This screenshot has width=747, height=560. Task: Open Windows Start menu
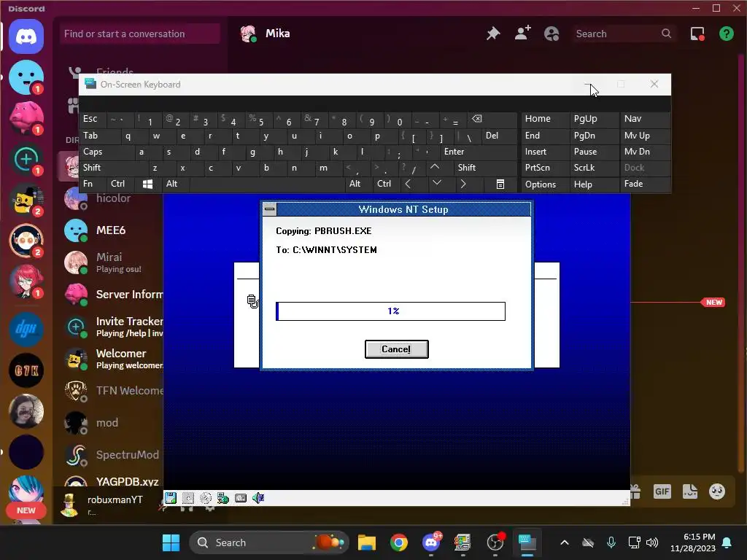point(171,542)
